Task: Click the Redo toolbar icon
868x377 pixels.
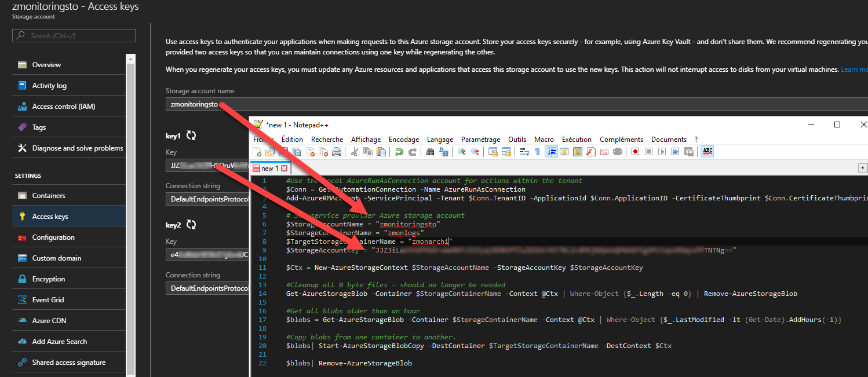Action: coord(413,152)
